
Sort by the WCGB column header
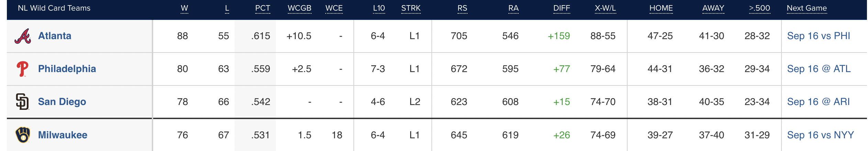coord(300,8)
